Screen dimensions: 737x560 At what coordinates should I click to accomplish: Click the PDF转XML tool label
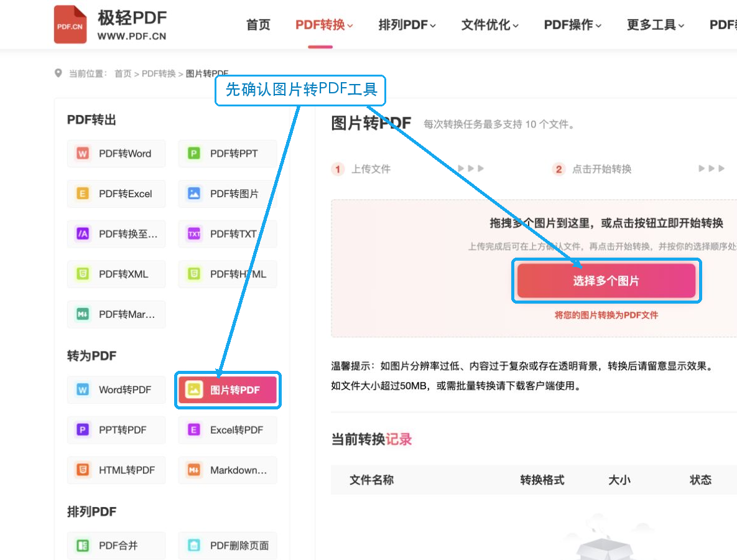(x=124, y=274)
